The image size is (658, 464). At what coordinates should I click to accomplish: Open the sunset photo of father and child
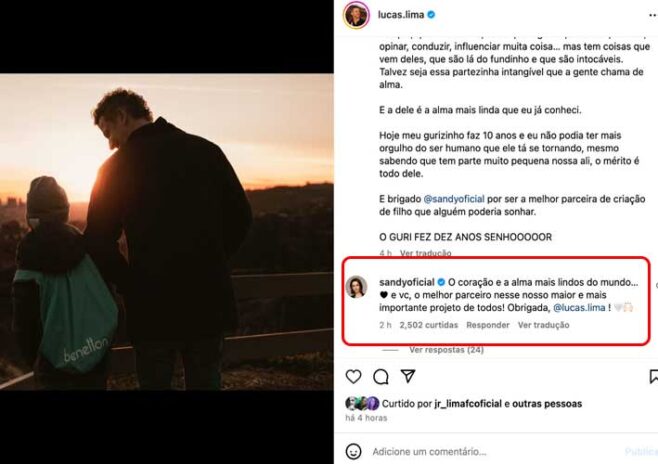tap(167, 231)
